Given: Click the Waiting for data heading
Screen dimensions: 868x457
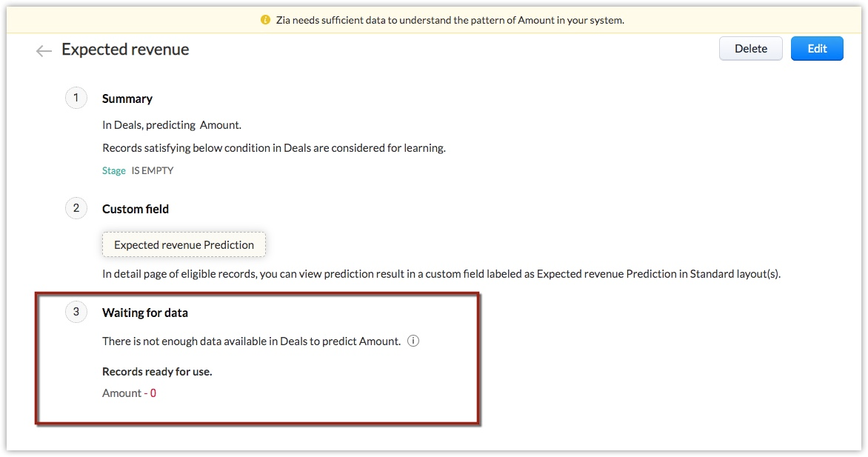Looking at the screenshot, I should pos(145,313).
